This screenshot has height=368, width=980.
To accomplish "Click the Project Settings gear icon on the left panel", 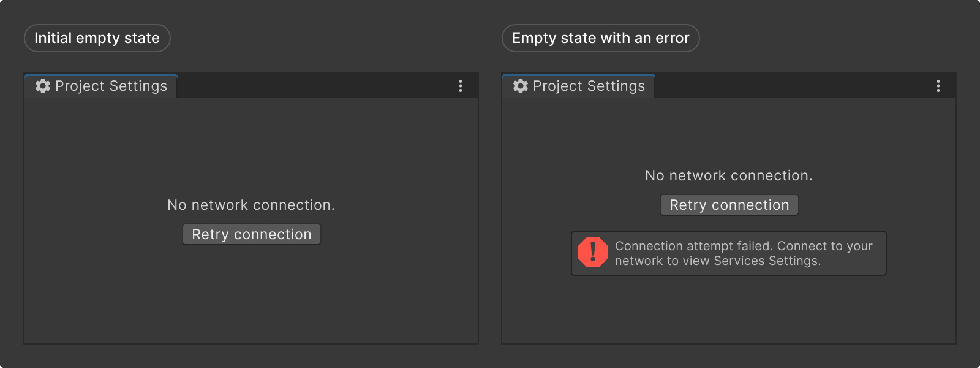I will point(42,86).
